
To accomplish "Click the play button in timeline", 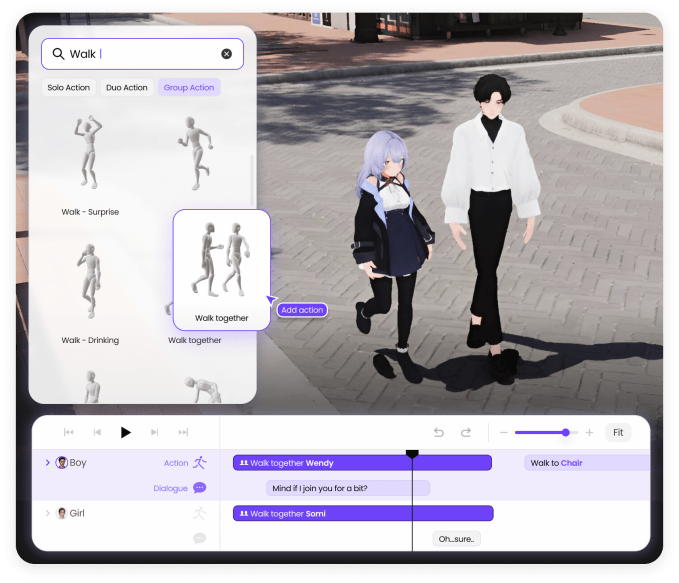I will click(x=126, y=432).
